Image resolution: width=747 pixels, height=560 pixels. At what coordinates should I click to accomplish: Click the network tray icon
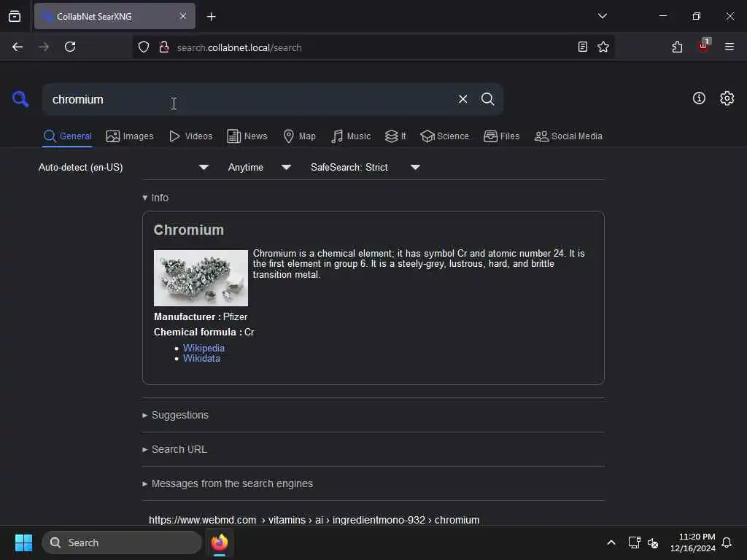[634, 542]
